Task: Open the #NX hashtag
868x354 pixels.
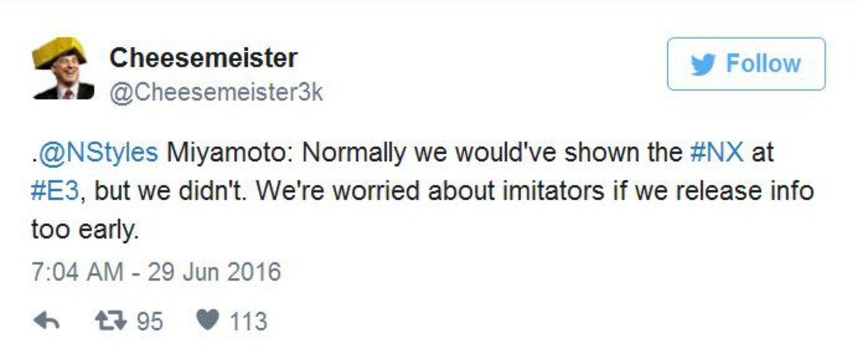Action: (x=717, y=152)
